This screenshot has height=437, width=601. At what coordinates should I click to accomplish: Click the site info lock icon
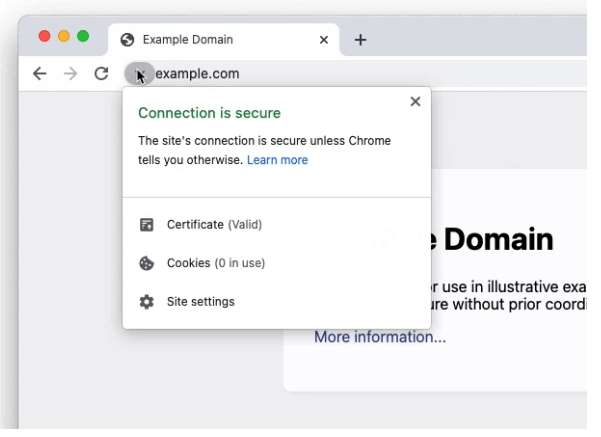139,73
